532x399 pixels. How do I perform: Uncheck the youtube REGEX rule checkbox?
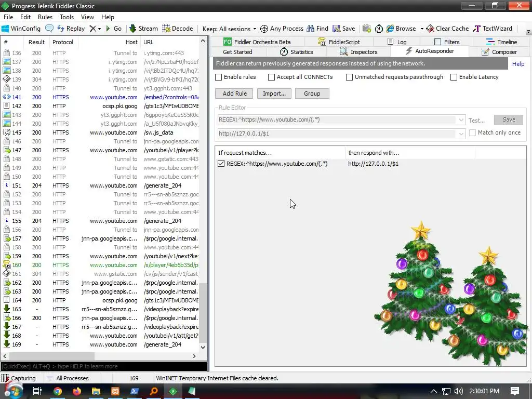[221, 164]
